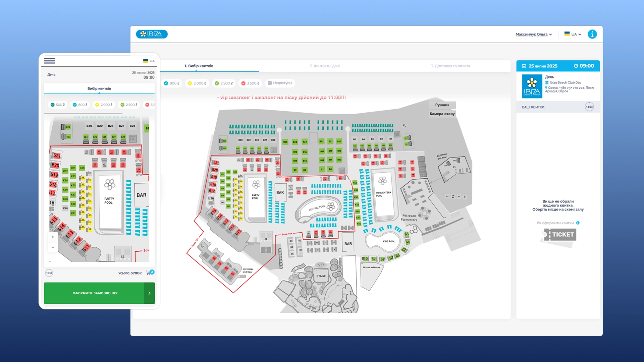Open the mobile hamburger menu
Image resolution: width=644 pixels, height=362 pixels.
50,61
